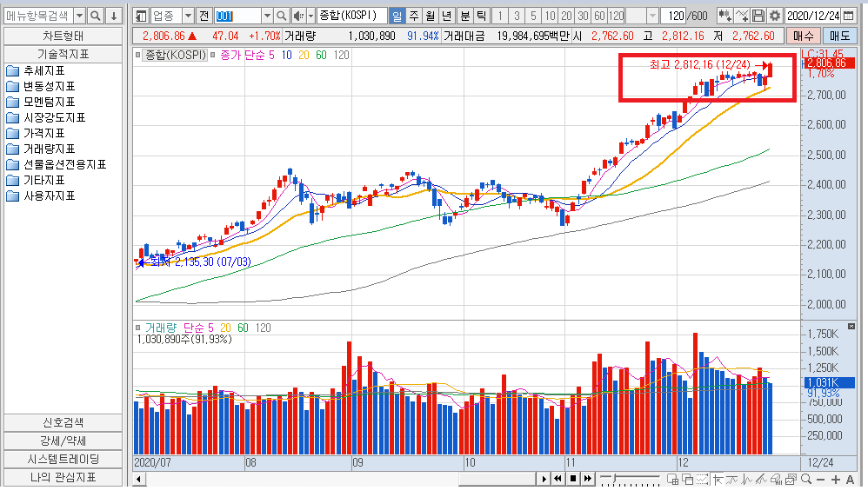This screenshot has height=497, width=868.
Task: Click the magnifier zoom icon in bottom toolbar
Action: point(806,480)
